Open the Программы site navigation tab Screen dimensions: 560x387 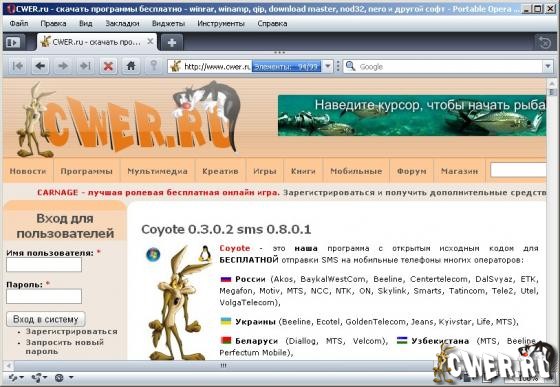(86, 171)
